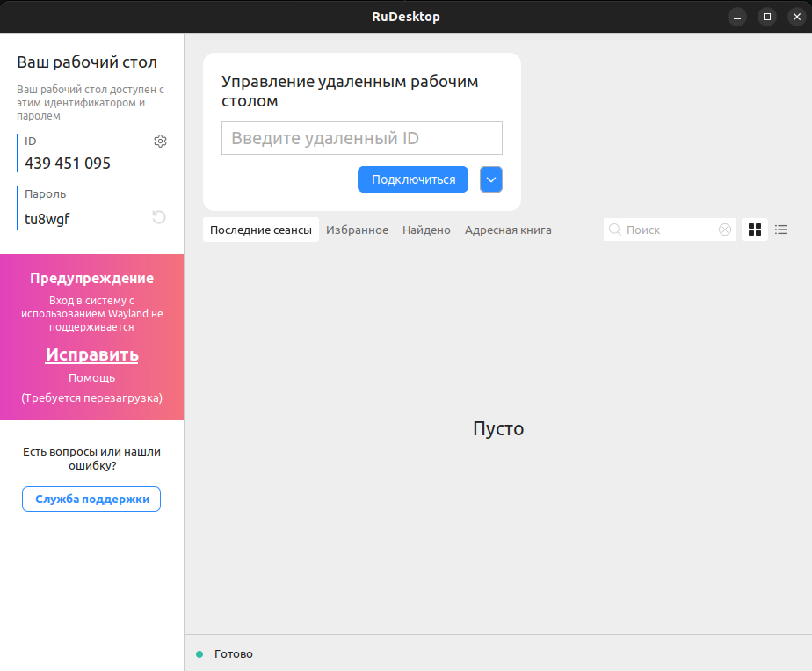The height and width of the screenshot is (671, 812).
Task: Click into the Поиск search field
Action: [670, 230]
